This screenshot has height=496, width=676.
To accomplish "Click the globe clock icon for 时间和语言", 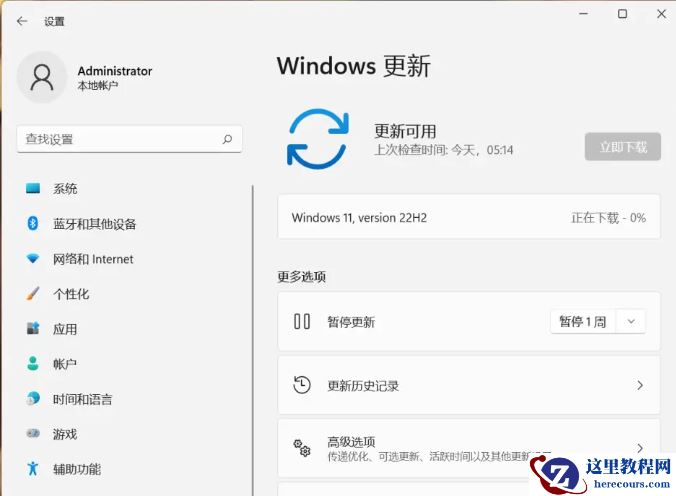I will 33,399.
